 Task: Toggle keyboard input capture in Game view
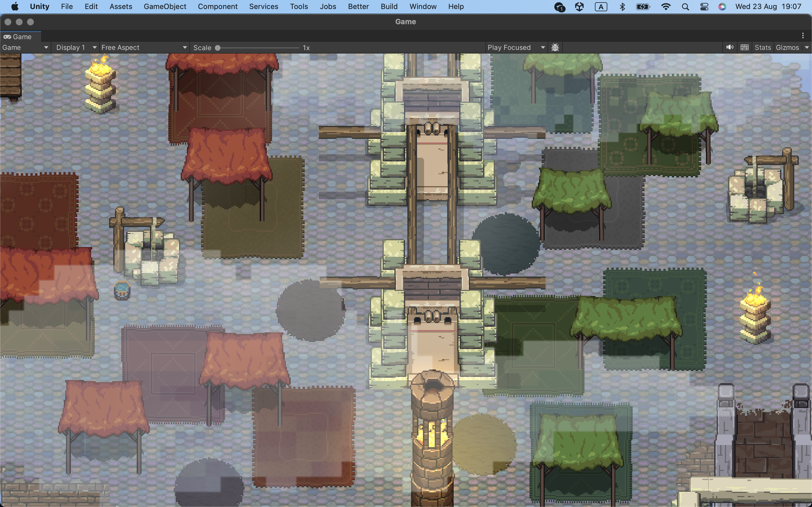pos(745,47)
